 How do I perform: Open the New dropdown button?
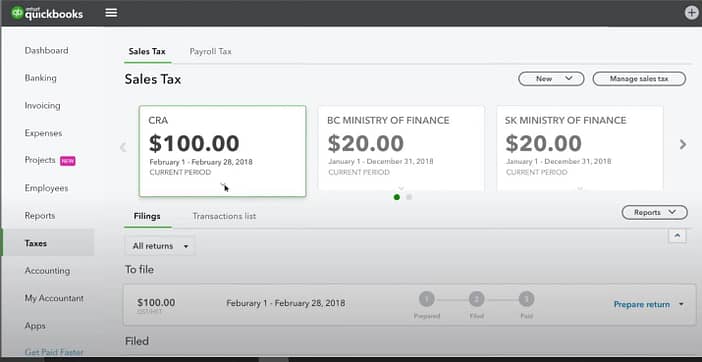click(551, 79)
